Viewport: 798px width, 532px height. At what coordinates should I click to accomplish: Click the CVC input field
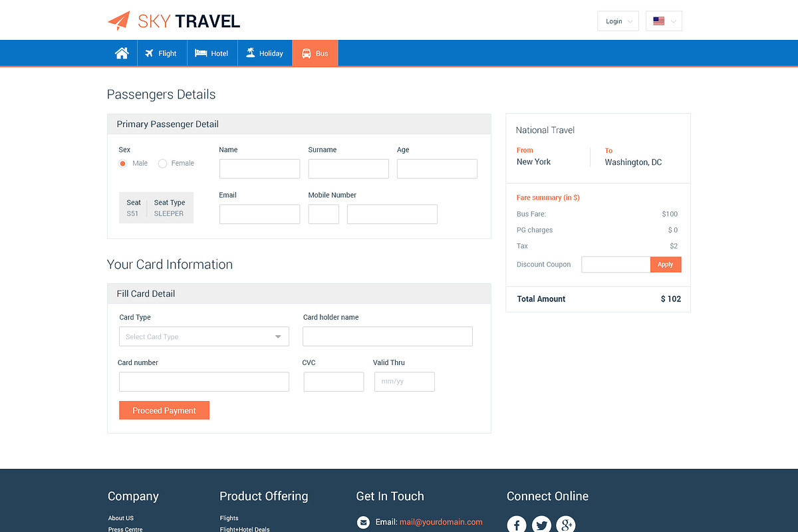point(334,382)
